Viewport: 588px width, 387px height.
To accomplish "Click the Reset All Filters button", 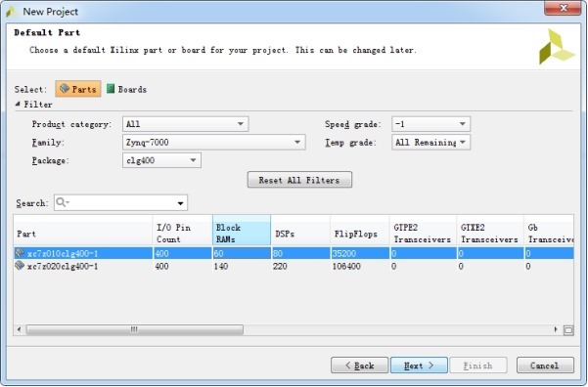I will 299,180.
